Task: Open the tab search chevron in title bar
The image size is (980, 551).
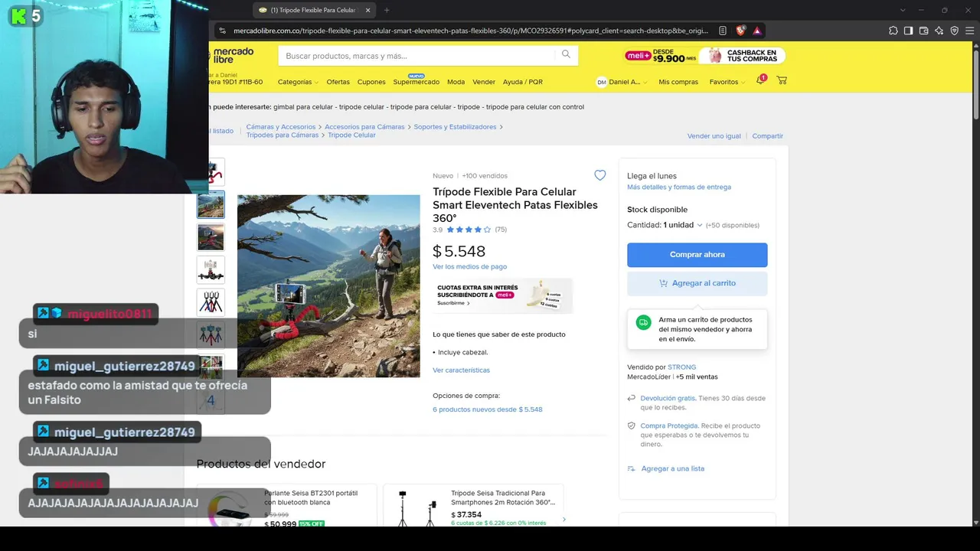Action: pyautogui.click(x=903, y=10)
